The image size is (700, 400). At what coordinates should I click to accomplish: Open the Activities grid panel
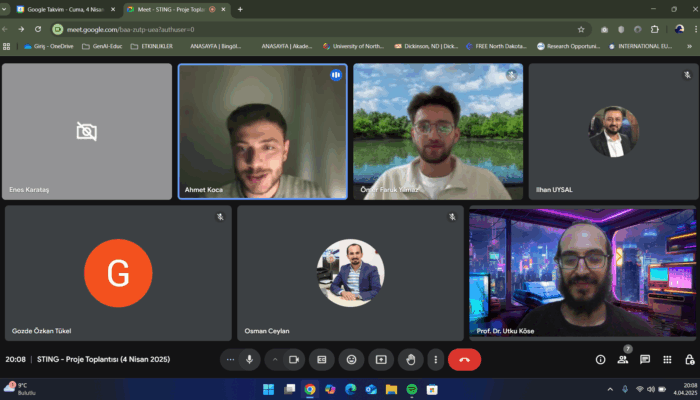[666, 359]
